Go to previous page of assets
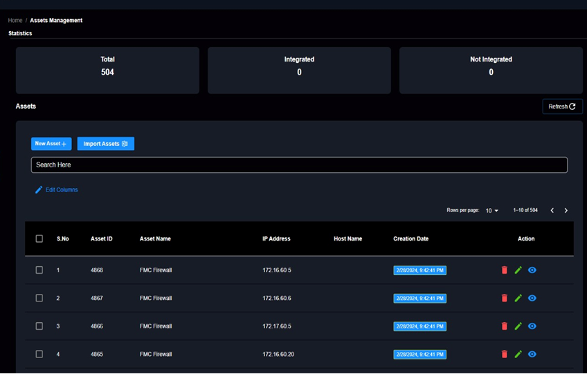The width and height of the screenshot is (587, 392). click(x=552, y=210)
